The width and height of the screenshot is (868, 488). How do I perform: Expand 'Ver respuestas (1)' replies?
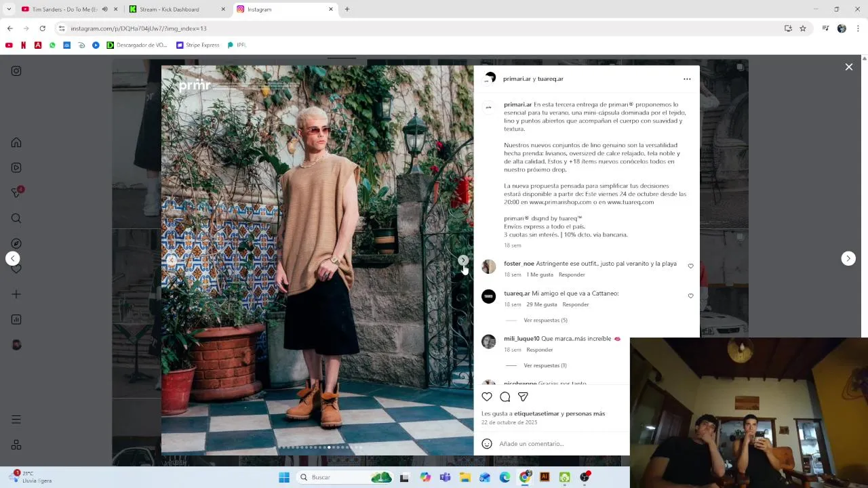(x=545, y=365)
